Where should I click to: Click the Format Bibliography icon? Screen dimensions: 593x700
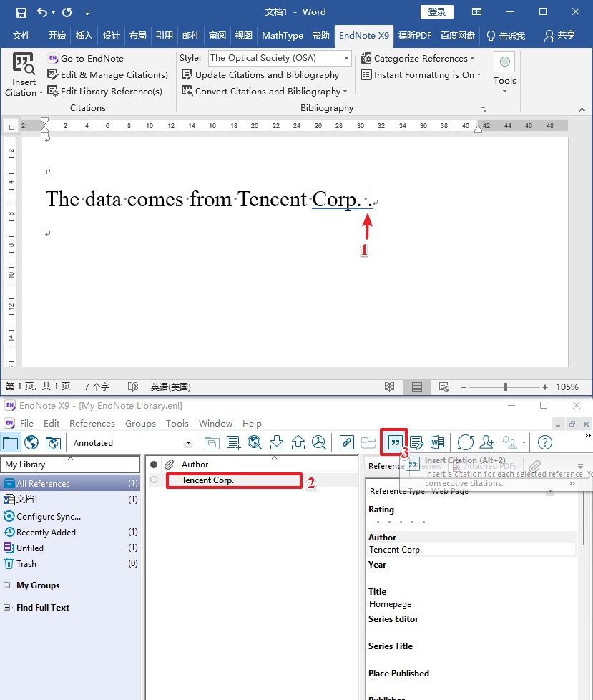click(416, 443)
